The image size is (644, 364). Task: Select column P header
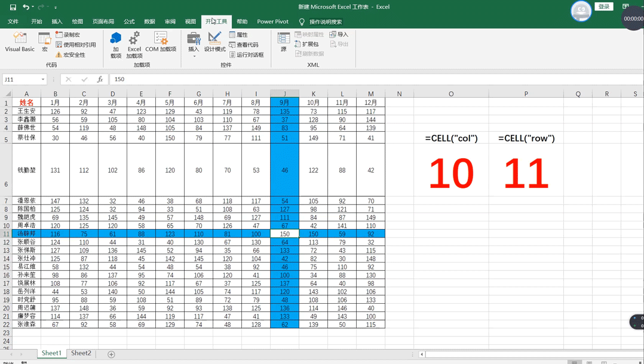coord(526,94)
